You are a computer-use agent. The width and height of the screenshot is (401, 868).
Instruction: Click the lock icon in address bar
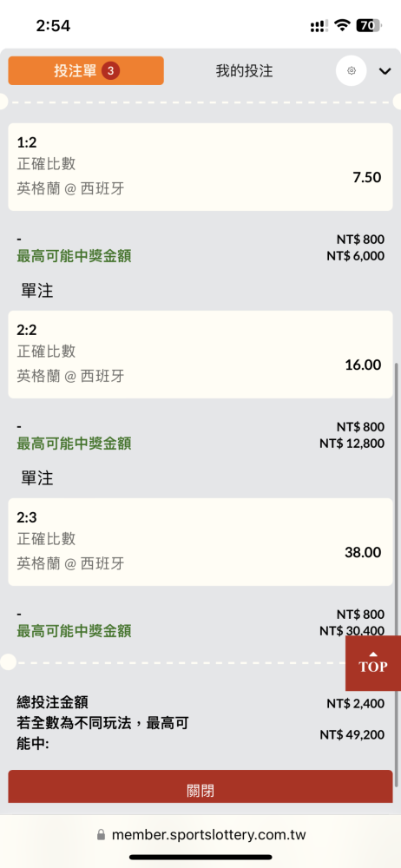(101, 835)
